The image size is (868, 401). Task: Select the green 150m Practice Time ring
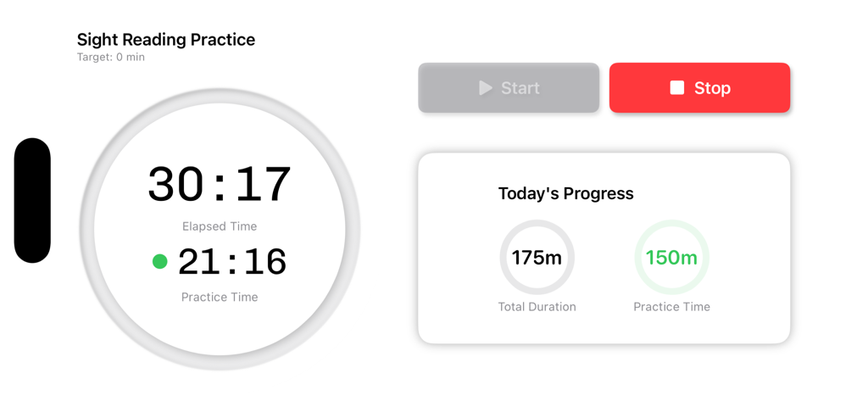671,258
